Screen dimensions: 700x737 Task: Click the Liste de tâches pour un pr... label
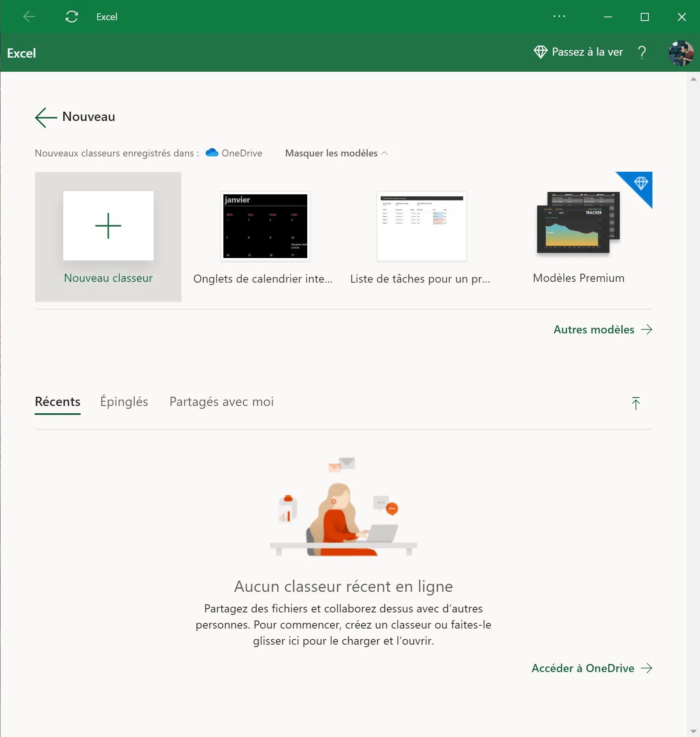[x=420, y=279]
